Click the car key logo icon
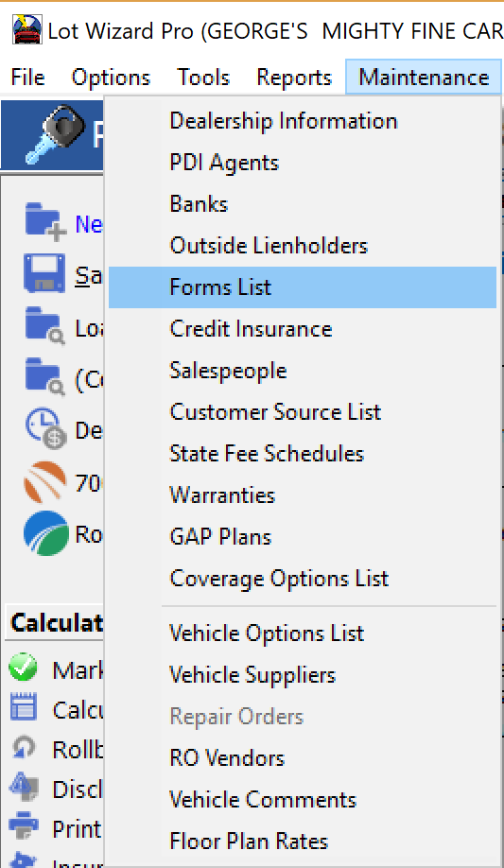This screenshot has height=868, width=504. click(56, 133)
